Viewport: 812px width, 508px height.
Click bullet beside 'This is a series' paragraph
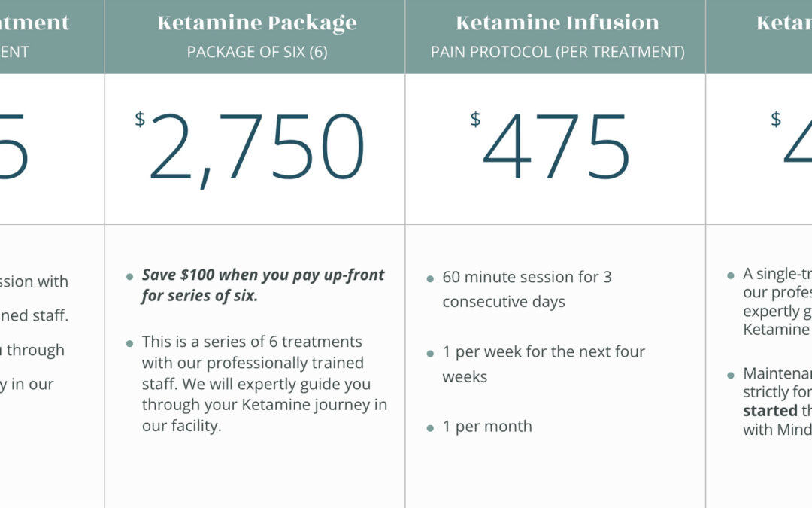129,344
